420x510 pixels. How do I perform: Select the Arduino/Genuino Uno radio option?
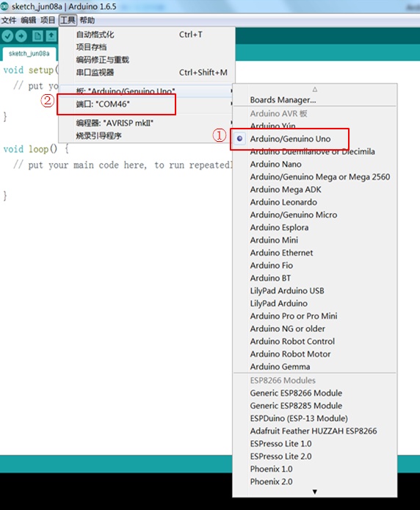pyautogui.click(x=315, y=139)
